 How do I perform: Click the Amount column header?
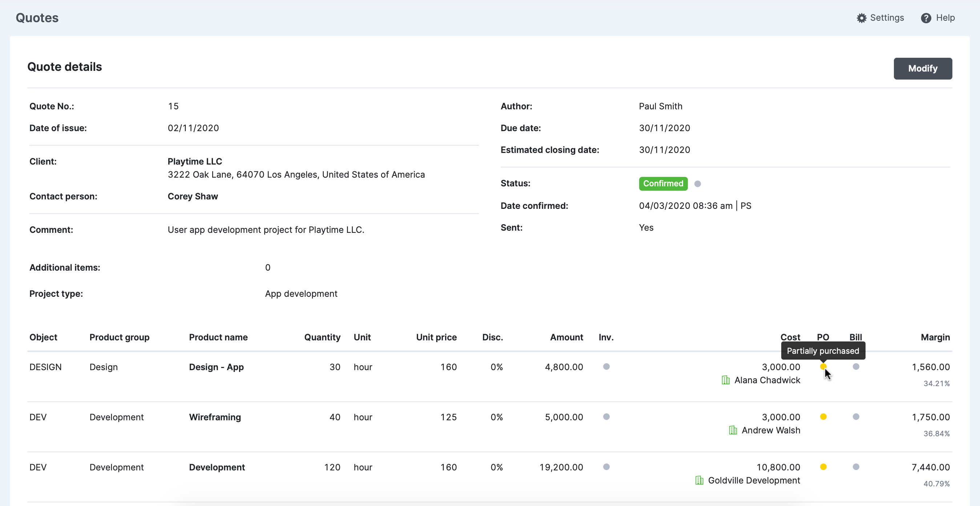566,337
